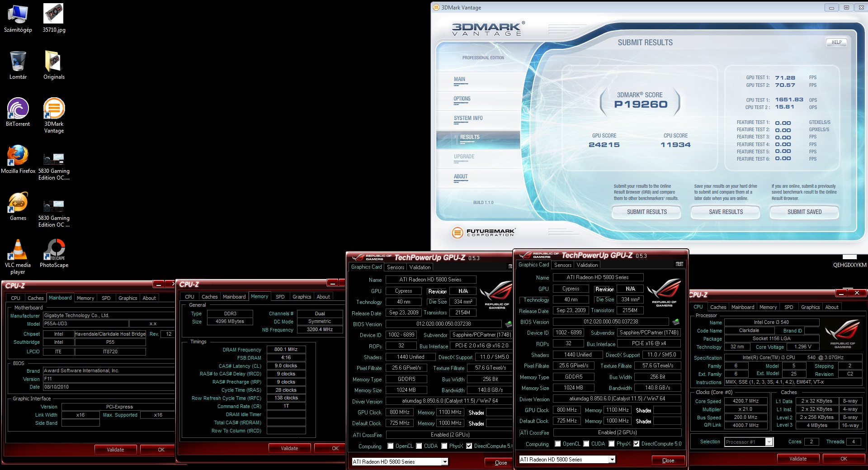Toggle CUDA checkbox in left GPU-Z window

pyautogui.click(x=419, y=446)
